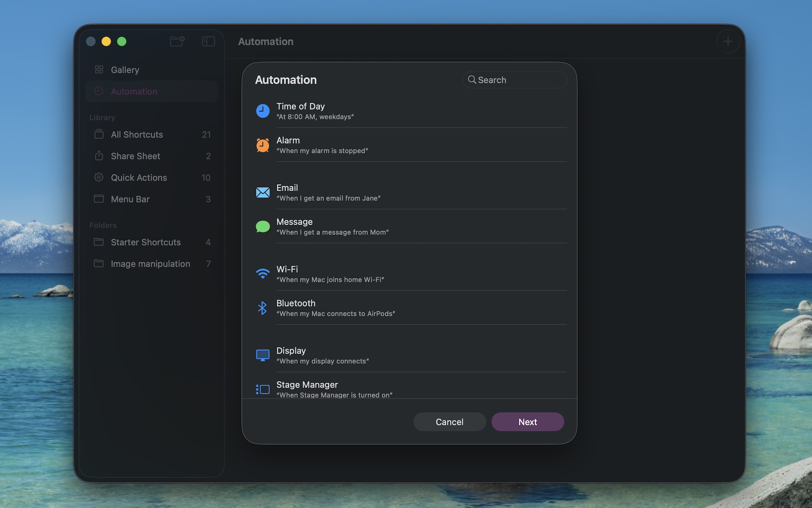
Task: Open All Shortcuts library
Action: (x=151, y=135)
